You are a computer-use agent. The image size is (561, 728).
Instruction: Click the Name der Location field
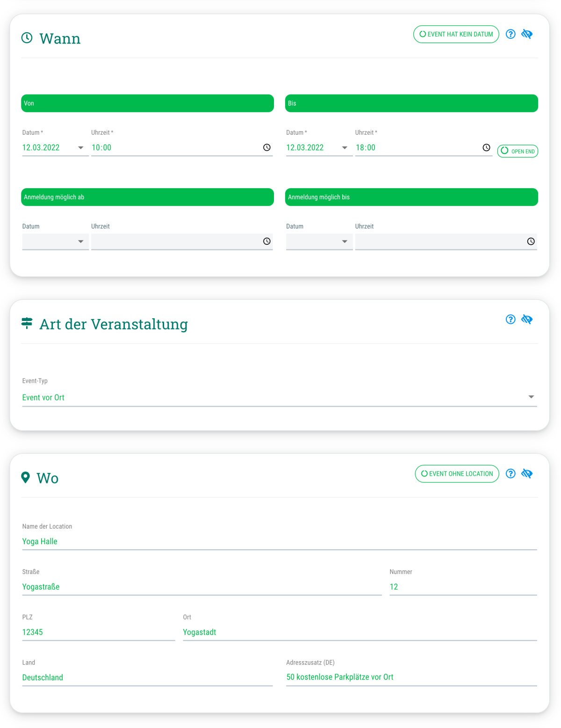[x=279, y=541]
